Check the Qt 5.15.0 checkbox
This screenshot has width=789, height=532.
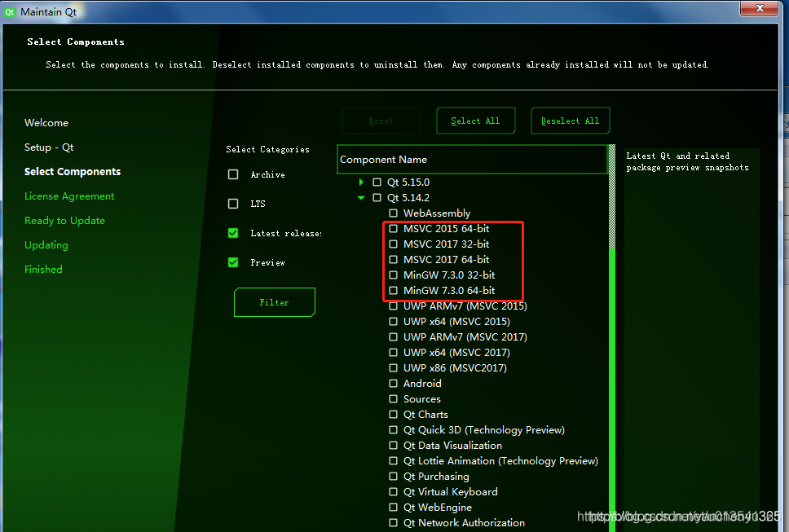377,182
